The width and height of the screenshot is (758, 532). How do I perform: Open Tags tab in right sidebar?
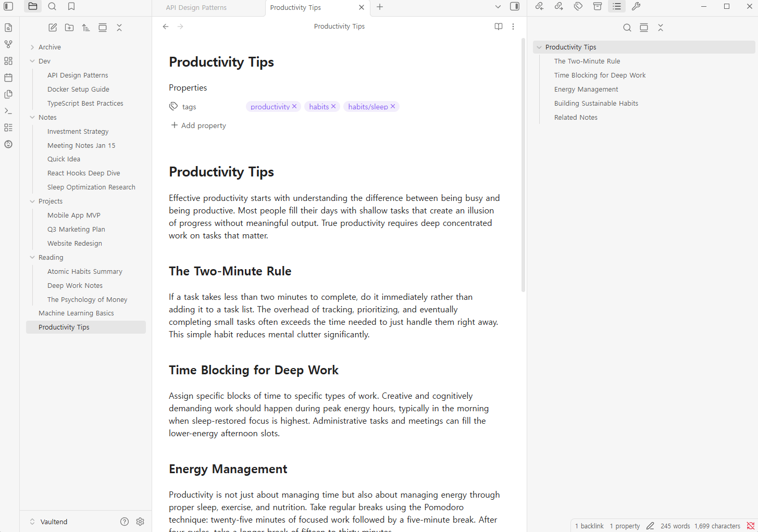[x=578, y=7]
